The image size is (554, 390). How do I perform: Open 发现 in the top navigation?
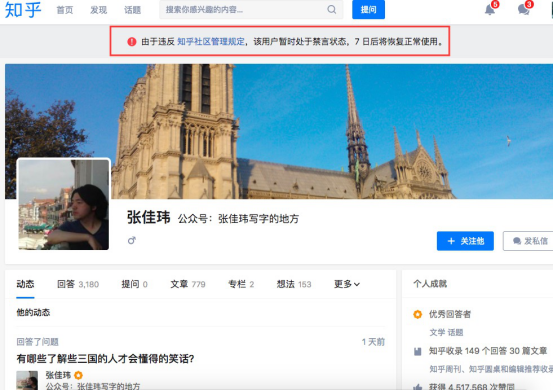point(99,10)
